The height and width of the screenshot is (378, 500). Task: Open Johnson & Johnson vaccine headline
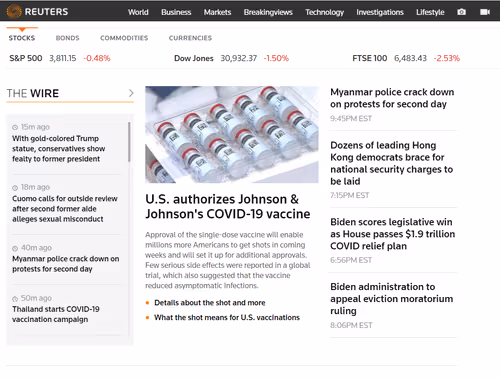click(228, 206)
